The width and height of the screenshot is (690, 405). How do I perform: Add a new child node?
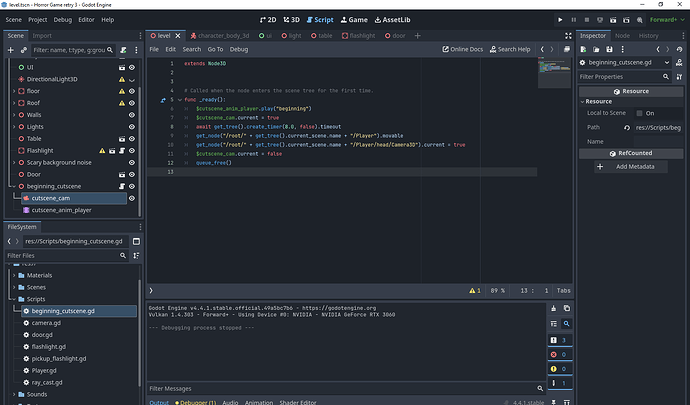11,50
